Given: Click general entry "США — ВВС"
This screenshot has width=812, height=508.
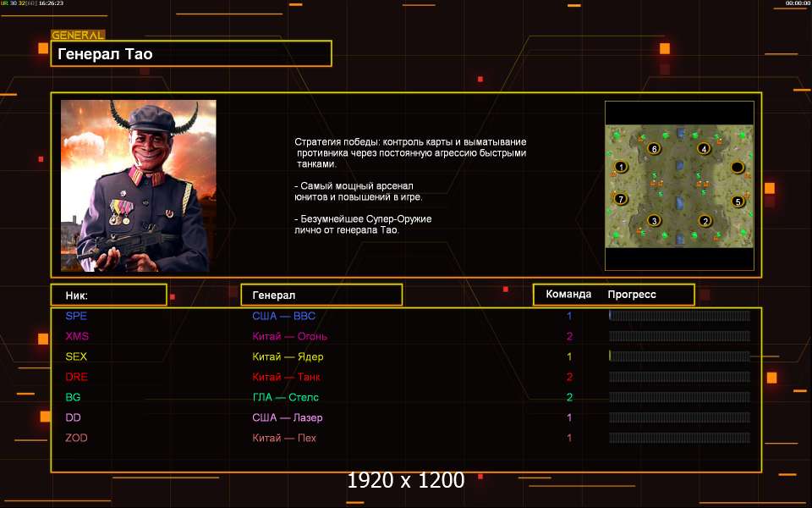Looking at the screenshot, I should click(x=284, y=316).
